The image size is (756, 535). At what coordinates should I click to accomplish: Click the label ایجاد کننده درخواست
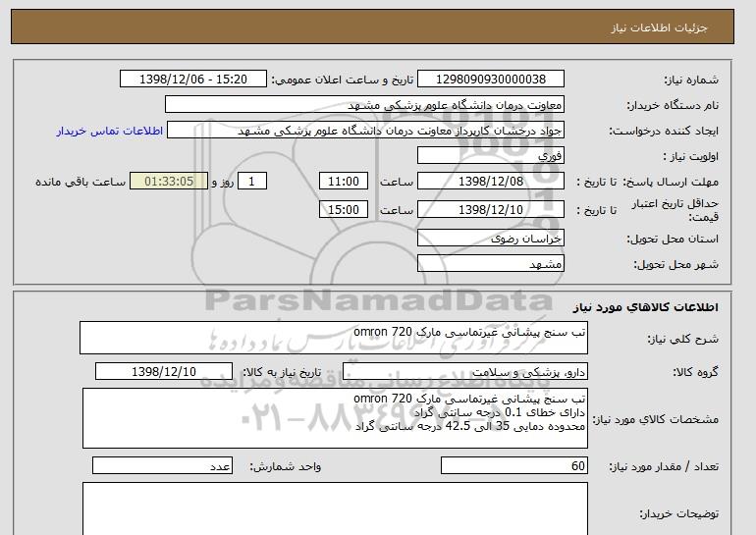[664, 132]
